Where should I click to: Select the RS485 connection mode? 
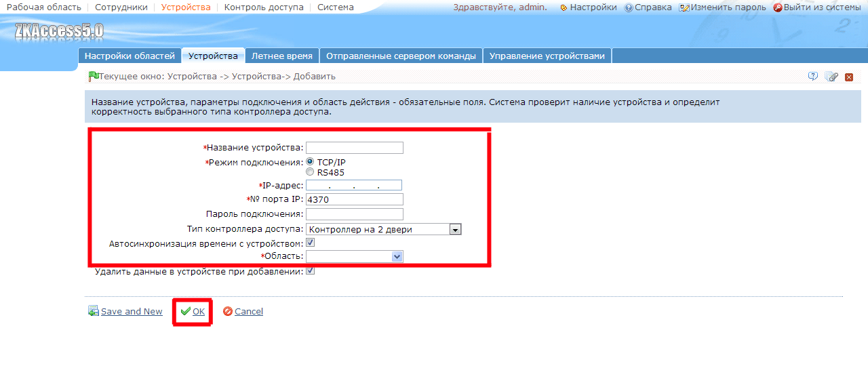coord(311,172)
